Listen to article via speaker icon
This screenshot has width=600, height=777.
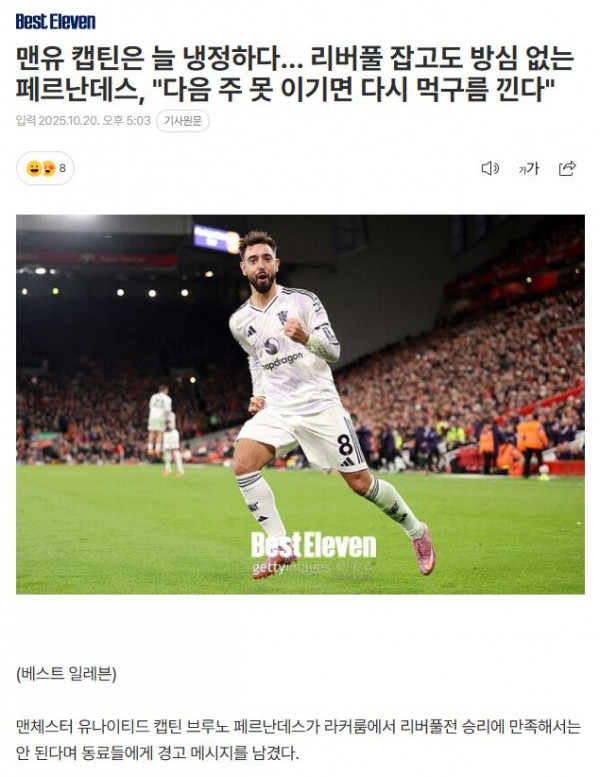(x=490, y=168)
